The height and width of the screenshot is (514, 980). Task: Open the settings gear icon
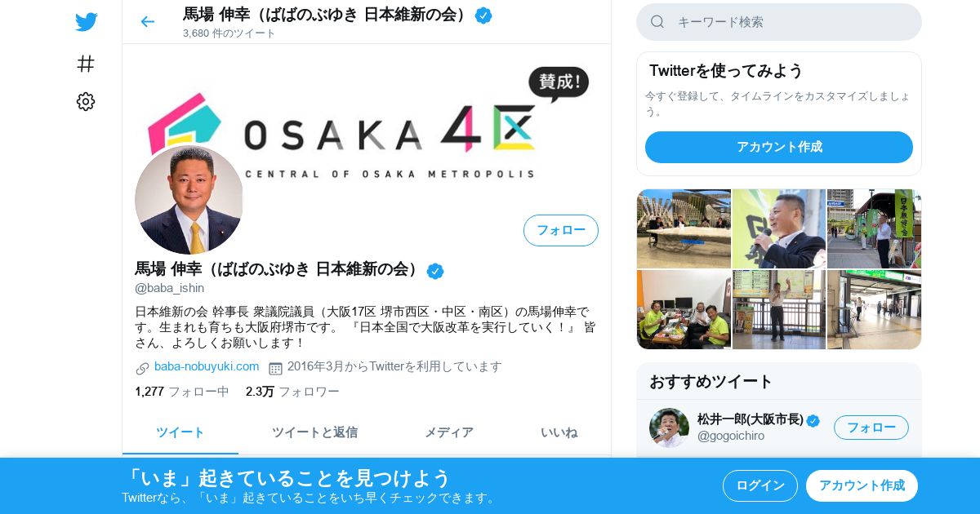pyautogui.click(x=86, y=101)
